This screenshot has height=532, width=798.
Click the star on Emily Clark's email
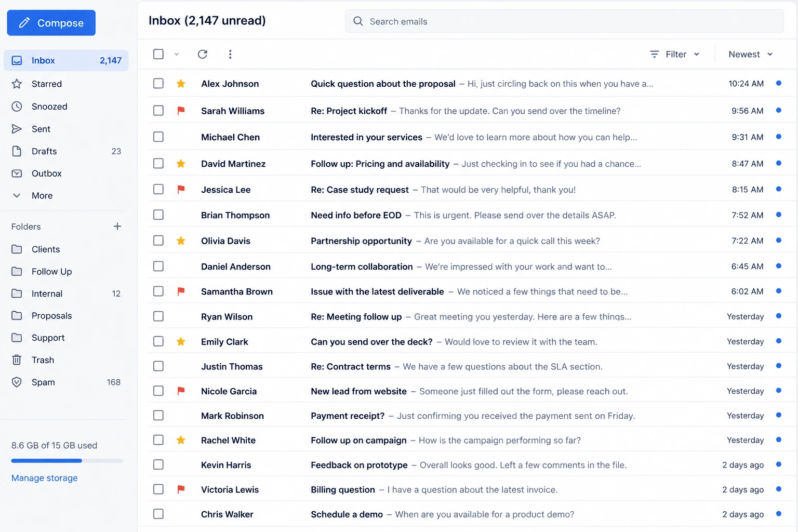coord(181,341)
